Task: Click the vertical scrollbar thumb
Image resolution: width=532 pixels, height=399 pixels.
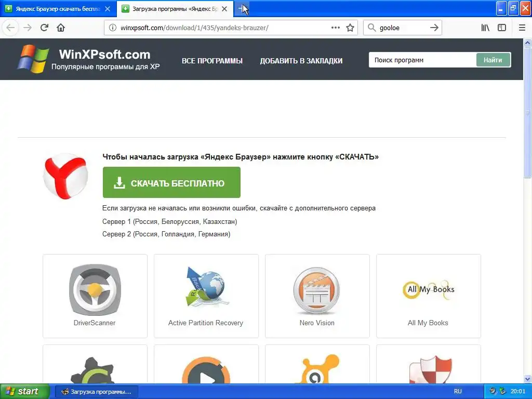Action: pyautogui.click(x=528, y=112)
